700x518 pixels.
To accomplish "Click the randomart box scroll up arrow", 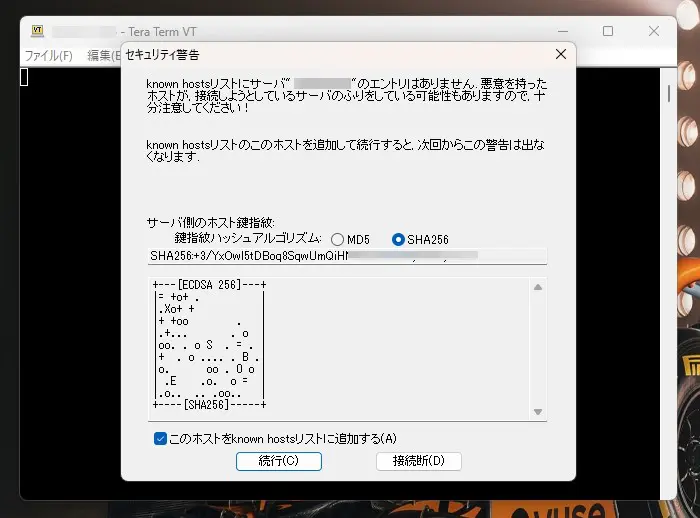I will point(538,288).
